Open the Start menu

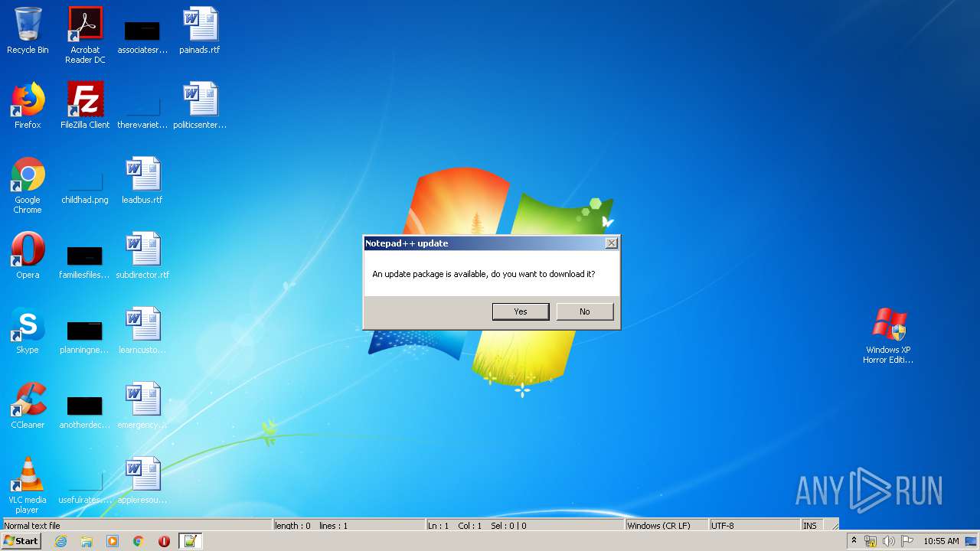(21, 541)
